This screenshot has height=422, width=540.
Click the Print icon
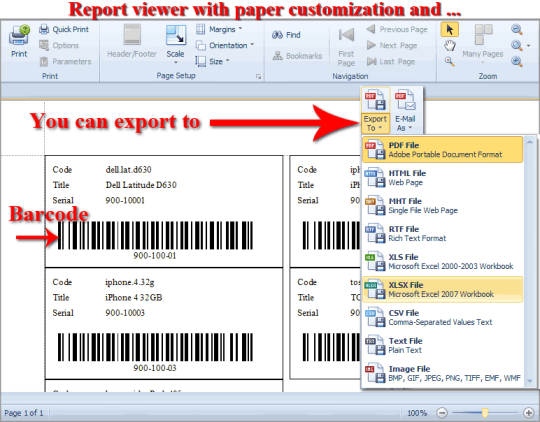click(x=19, y=35)
